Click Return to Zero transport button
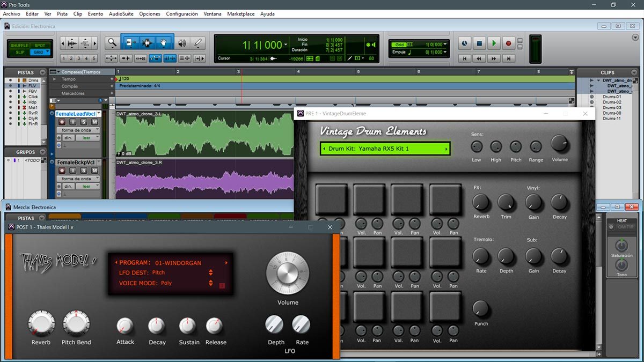Viewport: 644px width, 362px height. point(465,58)
